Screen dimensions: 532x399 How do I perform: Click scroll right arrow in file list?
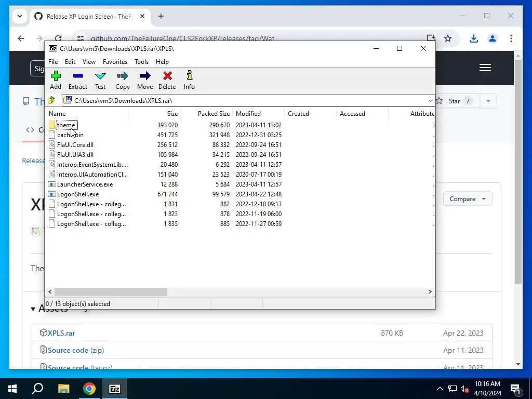click(430, 292)
